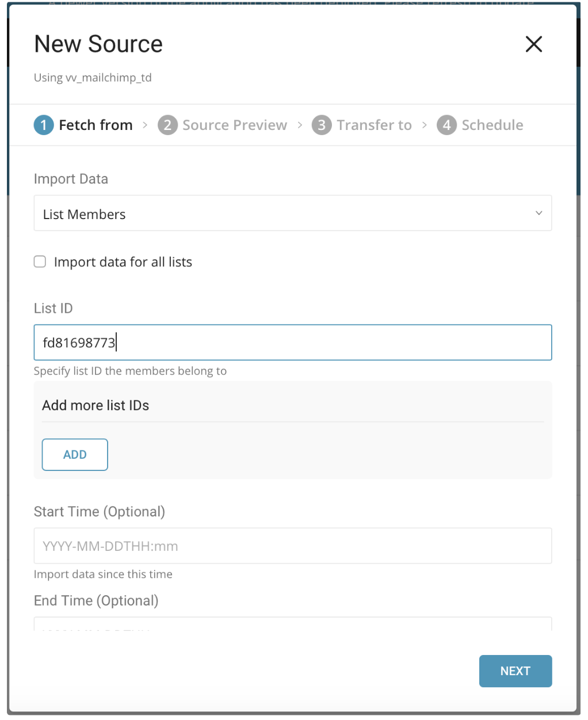
Task: Click the NEXT button
Action: 515,671
